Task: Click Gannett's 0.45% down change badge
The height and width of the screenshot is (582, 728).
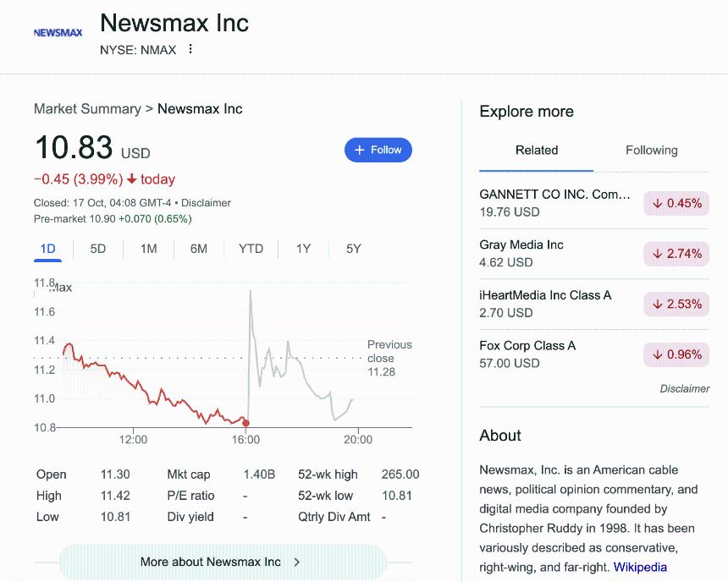Action: point(676,203)
